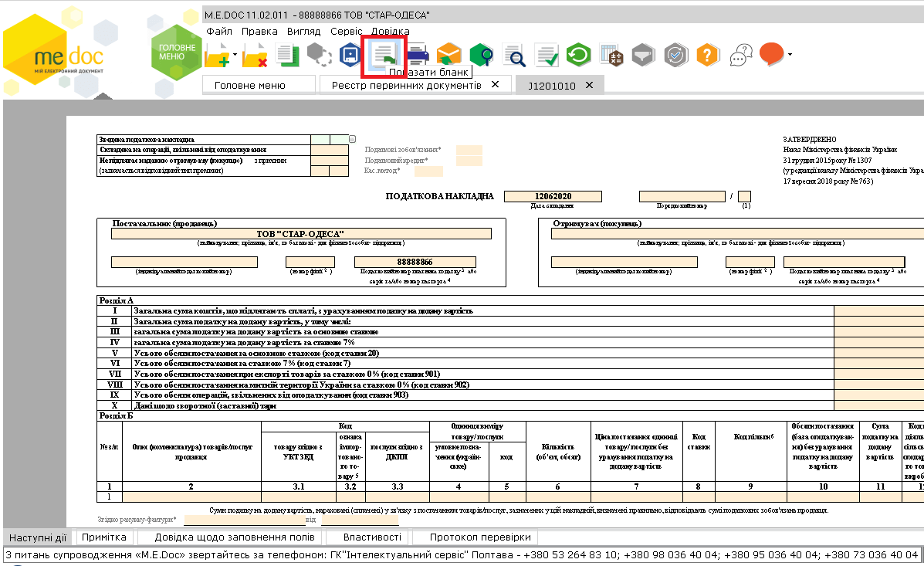Click the seller individual tax number field
Viewport: 924px width, 566px height.
[x=184, y=263]
